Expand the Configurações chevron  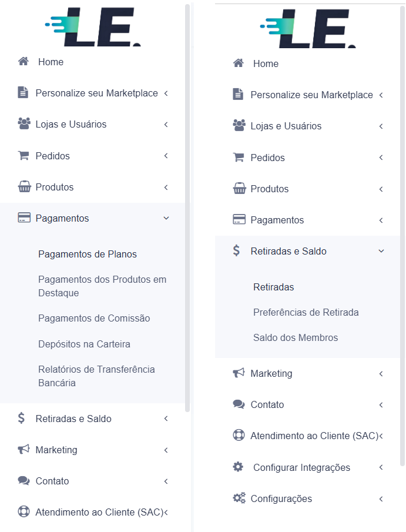click(x=381, y=498)
